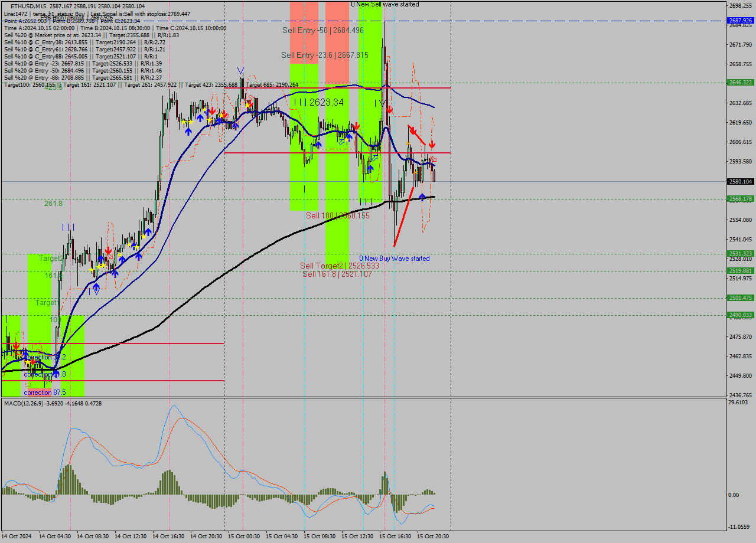The image size is (756, 543).
Task: Click the 2475.870 price scale value
Action: [740, 336]
